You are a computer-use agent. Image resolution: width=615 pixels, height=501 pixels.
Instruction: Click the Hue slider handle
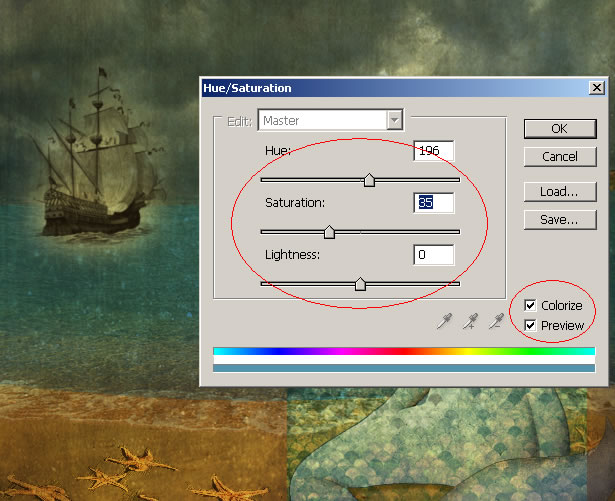click(369, 180)
